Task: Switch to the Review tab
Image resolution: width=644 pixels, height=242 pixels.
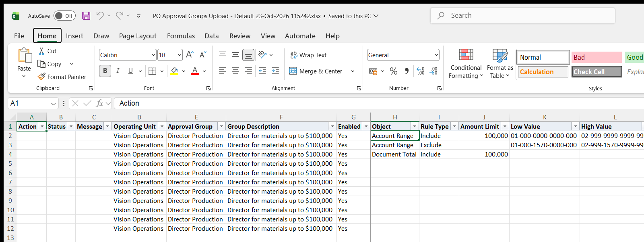Action: (240, 36)
